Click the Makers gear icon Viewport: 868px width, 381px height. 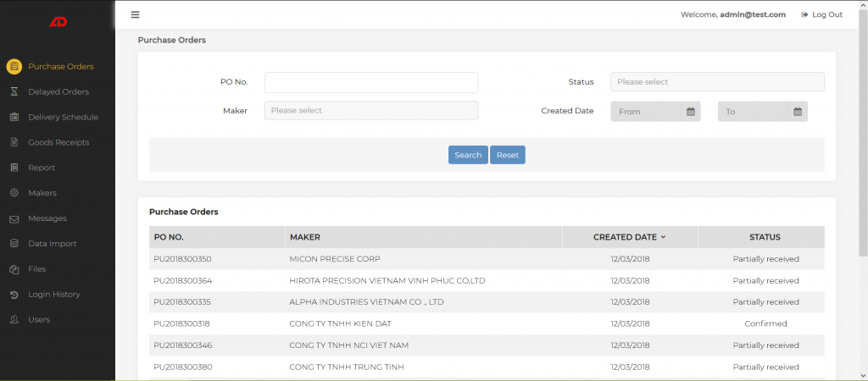pyautogui.click(x=14, y=193)
